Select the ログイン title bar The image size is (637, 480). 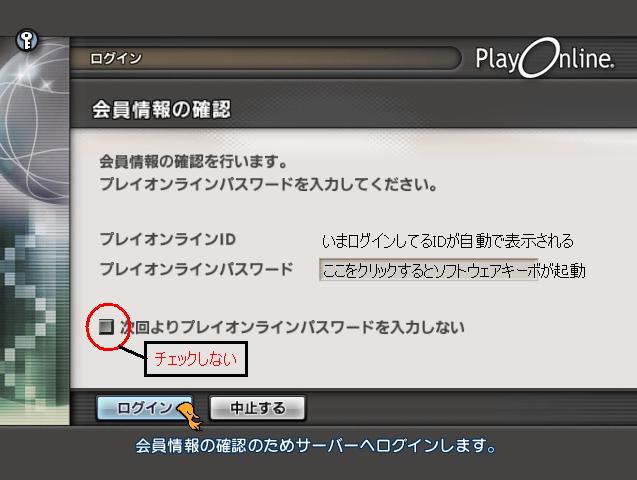pos(266,58)
